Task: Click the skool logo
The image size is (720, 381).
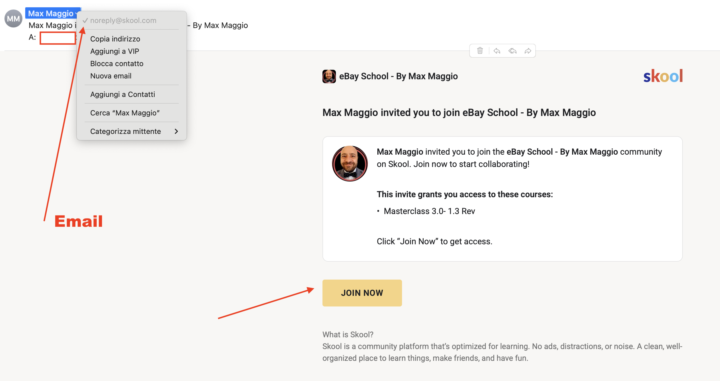Action: (x=663, y=76)
